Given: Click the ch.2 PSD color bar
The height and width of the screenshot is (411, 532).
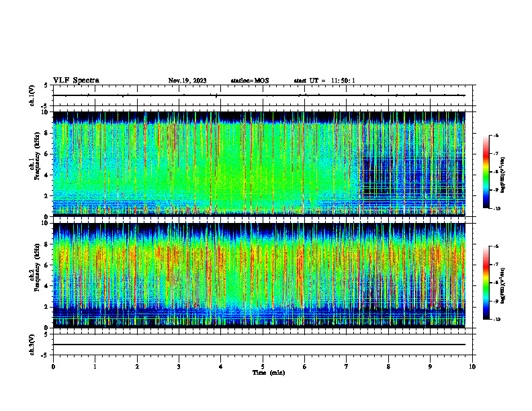Looking at the screenshot, I should (x=486, y=283).
